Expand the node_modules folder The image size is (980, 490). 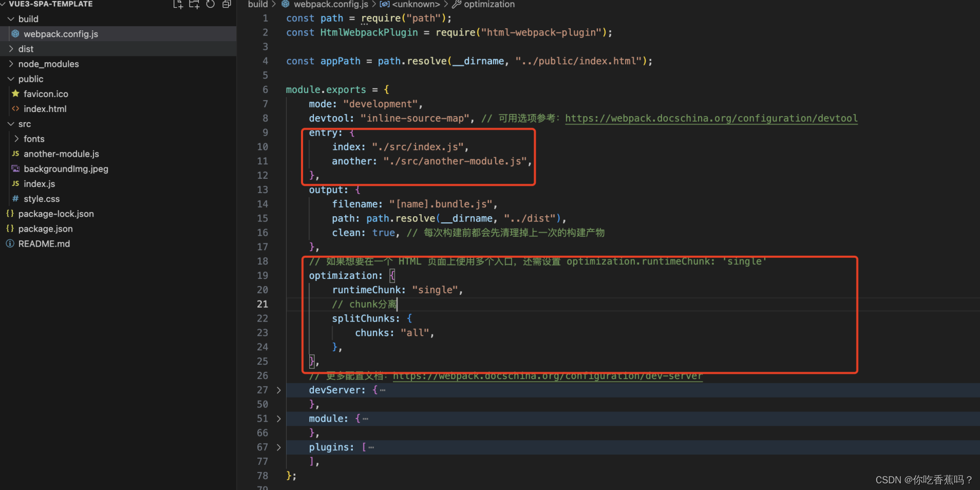11,64
